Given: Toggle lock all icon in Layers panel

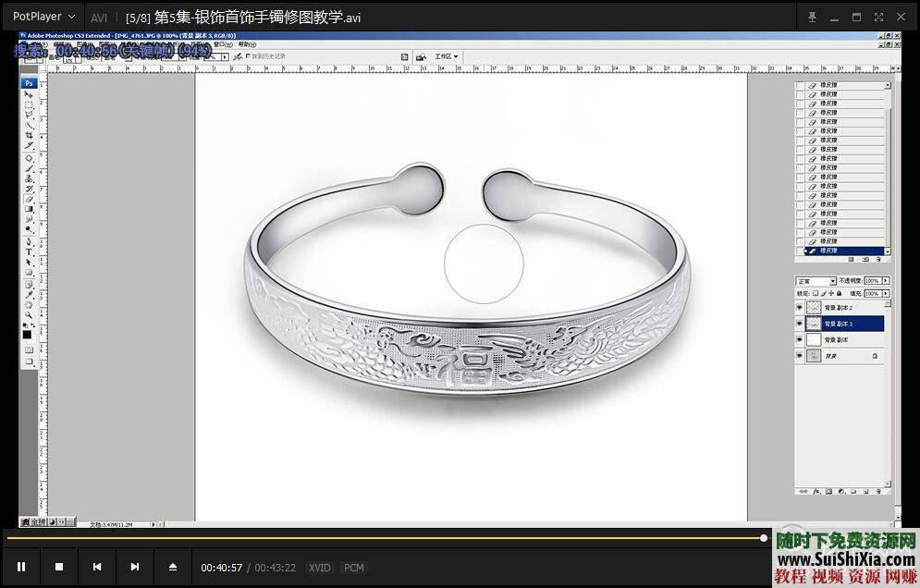Looking at the screenshot, I should coord(839,293).
